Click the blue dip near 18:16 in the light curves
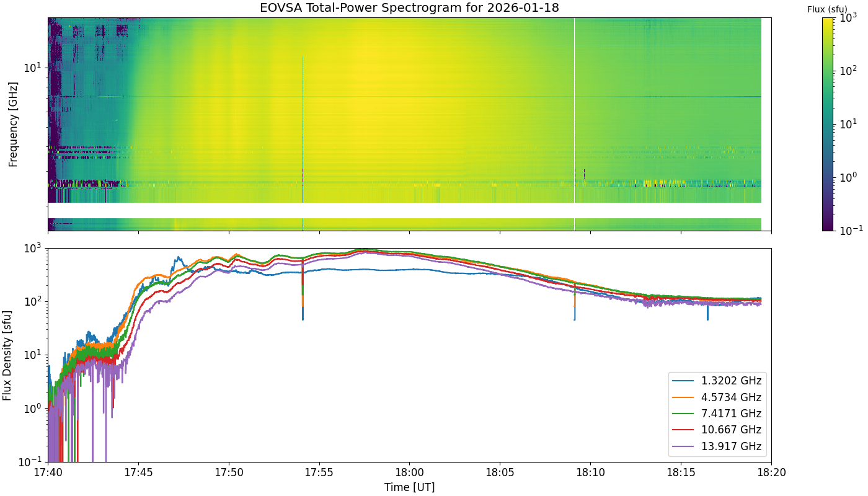Viewport: 868px width, 496px height. (707, 311)
